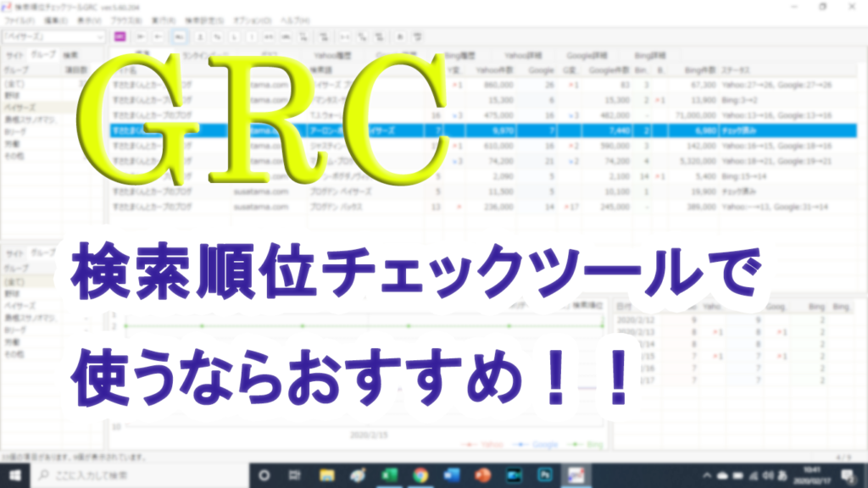Screen dimensions: 868x488
Task: Open the ファイル(F) menu
Action: [x=19, y=20]
